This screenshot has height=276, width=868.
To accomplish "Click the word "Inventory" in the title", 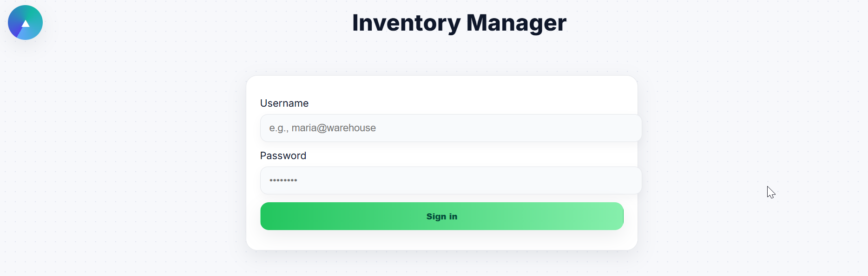I will 406,23.
